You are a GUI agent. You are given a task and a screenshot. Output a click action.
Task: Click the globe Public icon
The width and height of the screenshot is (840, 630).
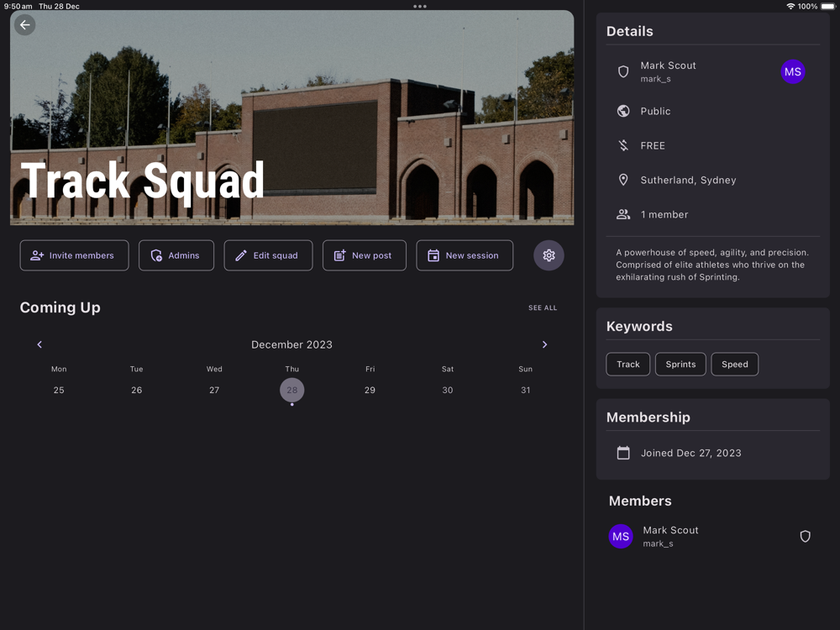click(623, 111)
